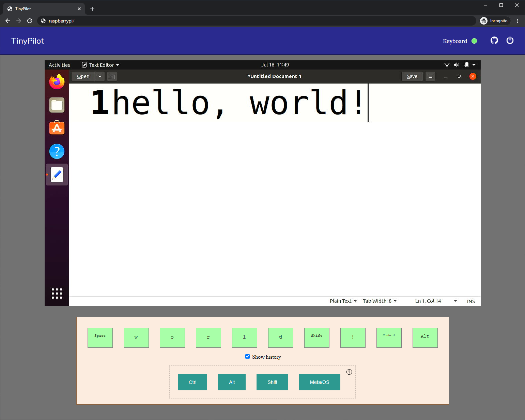Open the Chrome three-dot menu
This screenshot has height=420, width=525.
(x=517, y=21)
